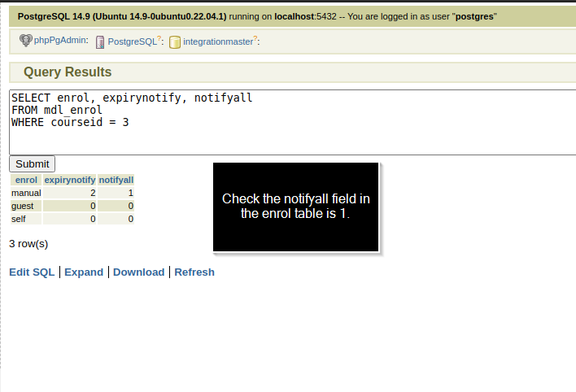
Task: Click notifyall value 0 in self row
Action: tap(116, 219)
